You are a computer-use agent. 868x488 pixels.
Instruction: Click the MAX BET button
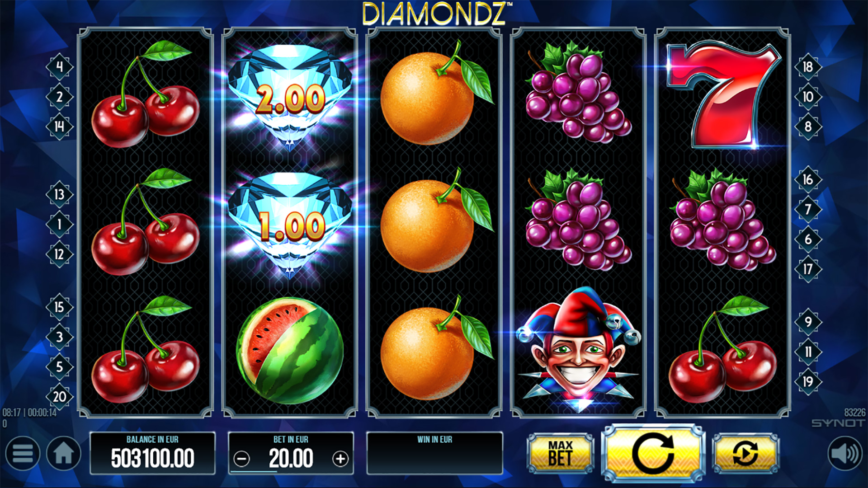pos(561,453)
